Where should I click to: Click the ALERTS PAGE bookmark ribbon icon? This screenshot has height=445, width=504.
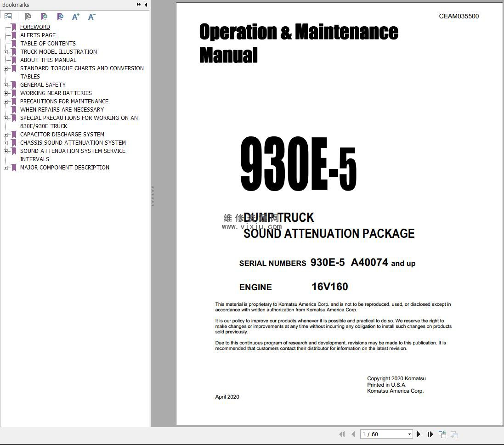[14, 35]
